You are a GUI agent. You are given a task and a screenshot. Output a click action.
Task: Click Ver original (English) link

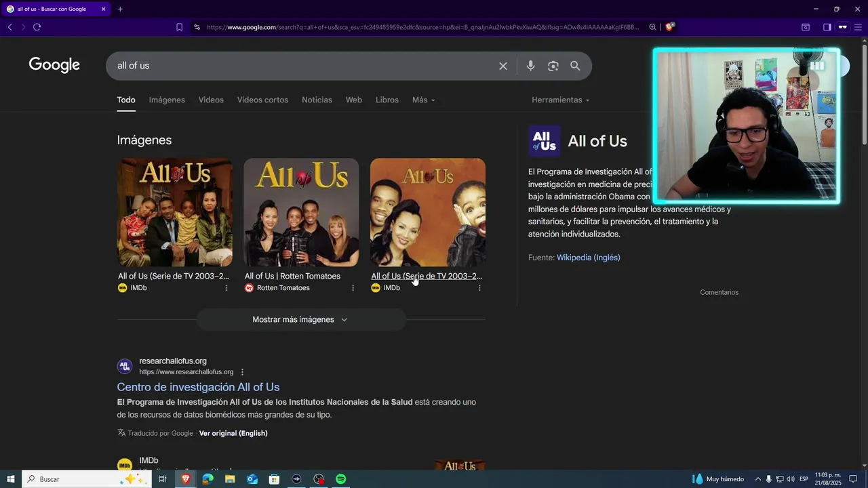tap(233, 433)
